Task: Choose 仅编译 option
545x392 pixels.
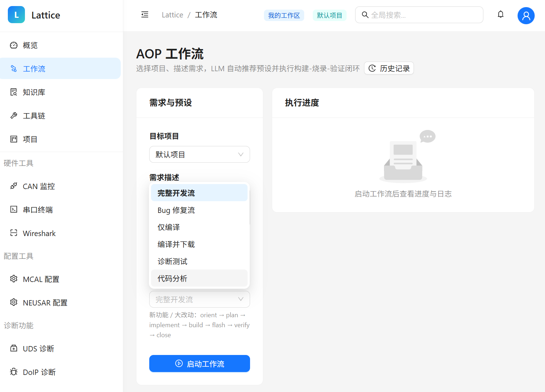Action: point(199,227)
